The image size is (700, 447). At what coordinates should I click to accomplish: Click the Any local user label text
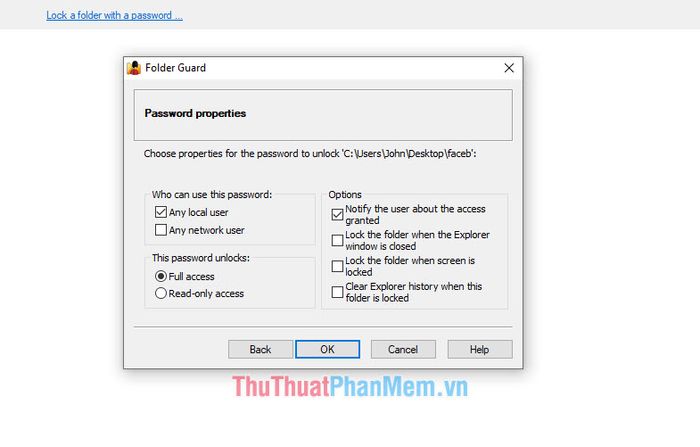coord(199,213)
